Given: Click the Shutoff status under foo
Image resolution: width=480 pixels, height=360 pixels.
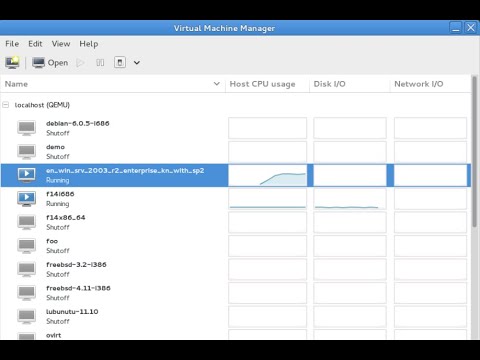Looking at the screenshot, I should 58,251.
